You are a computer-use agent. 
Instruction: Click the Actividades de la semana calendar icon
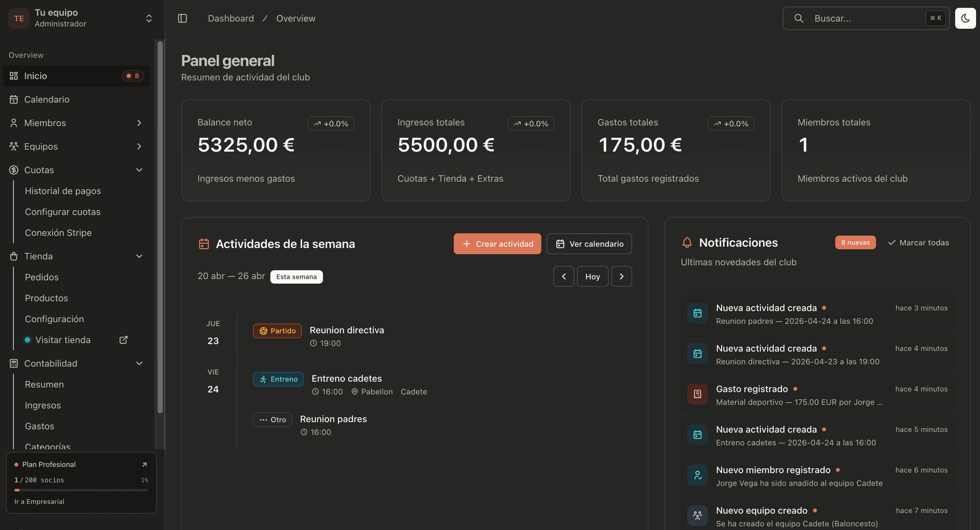204,244
